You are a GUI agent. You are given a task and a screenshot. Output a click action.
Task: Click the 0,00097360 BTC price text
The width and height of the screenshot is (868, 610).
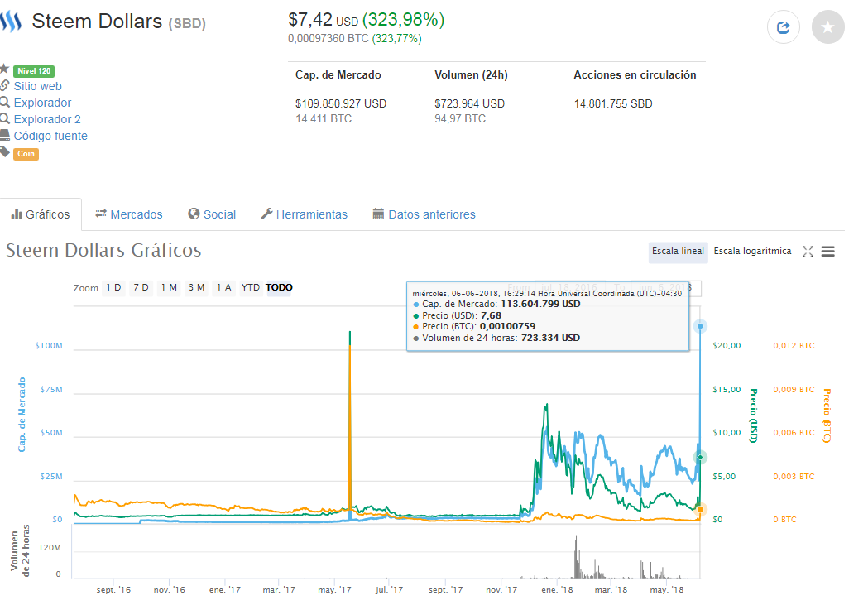pyautogui.click(x=328, y=39)
